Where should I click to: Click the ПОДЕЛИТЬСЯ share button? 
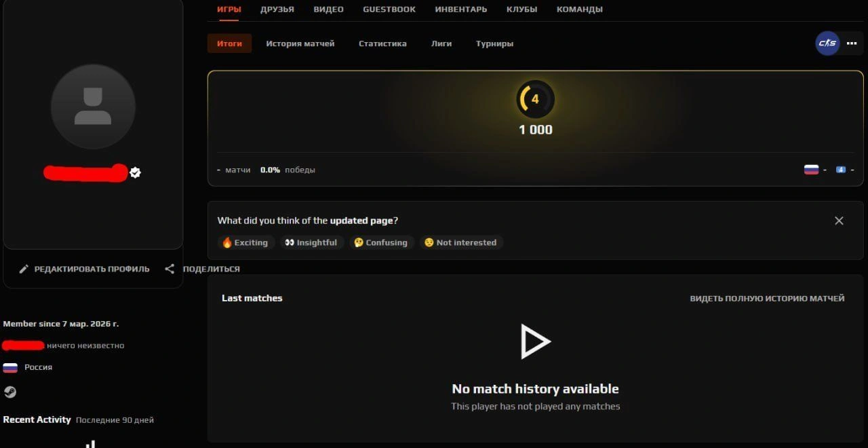click(202, 269)
